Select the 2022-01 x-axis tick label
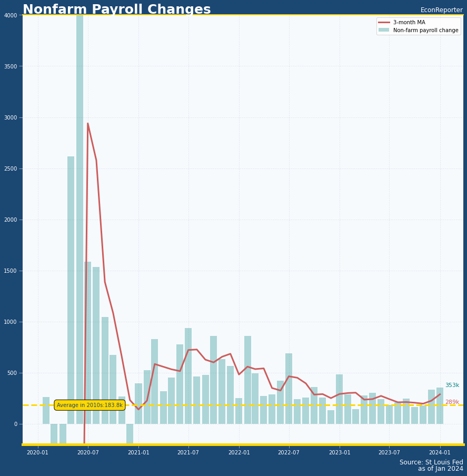 [239, 452]
